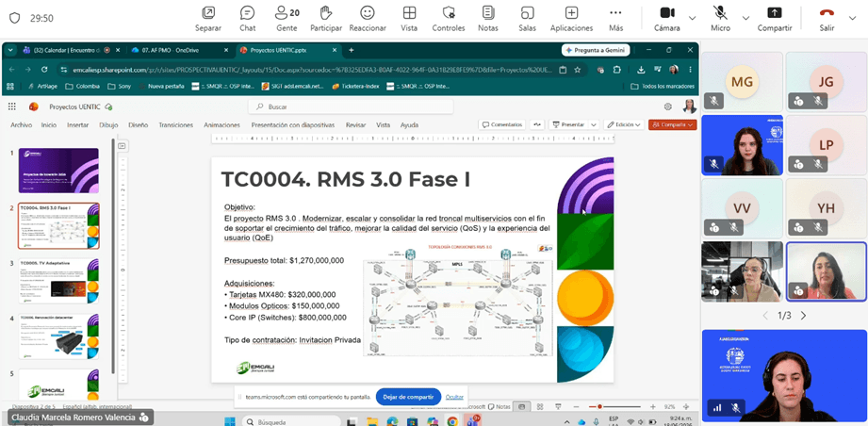
Task: Toggle Notas in PowerPoint status bar
Action: [500, 406]
